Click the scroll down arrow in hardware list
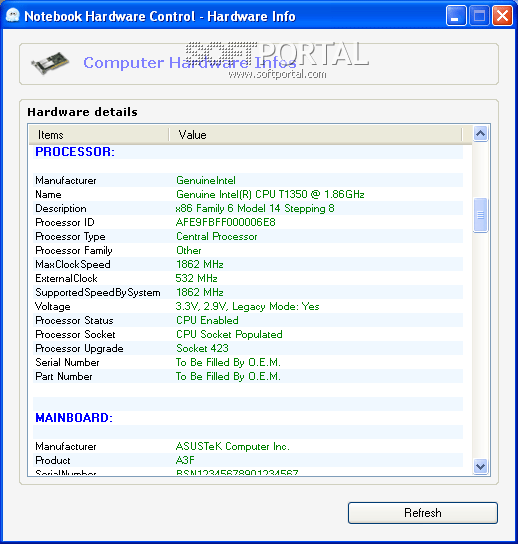 (x=481, y=467)
